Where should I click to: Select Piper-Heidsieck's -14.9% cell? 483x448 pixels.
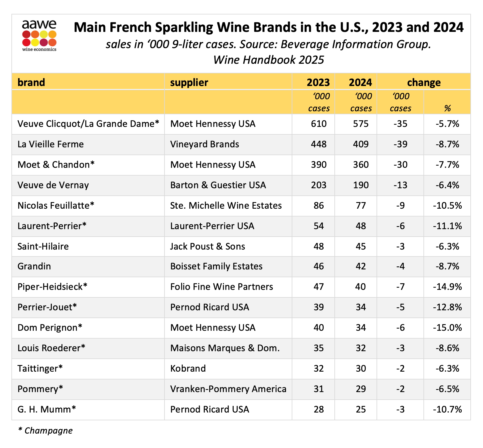click(x=447, y=287)
